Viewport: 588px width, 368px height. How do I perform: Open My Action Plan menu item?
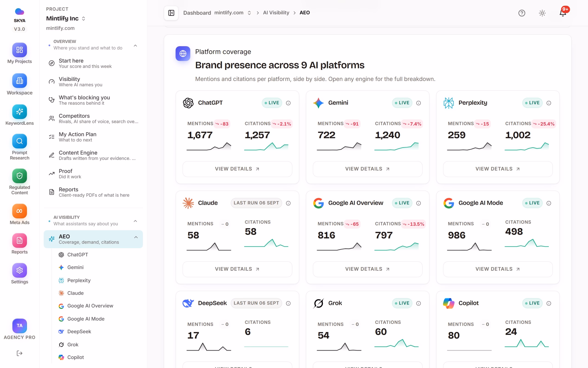tap(93, 137)
